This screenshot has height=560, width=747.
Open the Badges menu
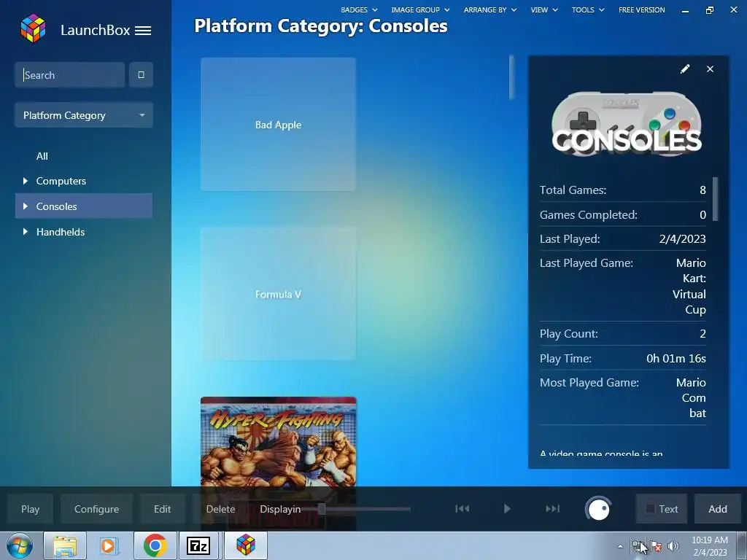click(x=359, y=9)
